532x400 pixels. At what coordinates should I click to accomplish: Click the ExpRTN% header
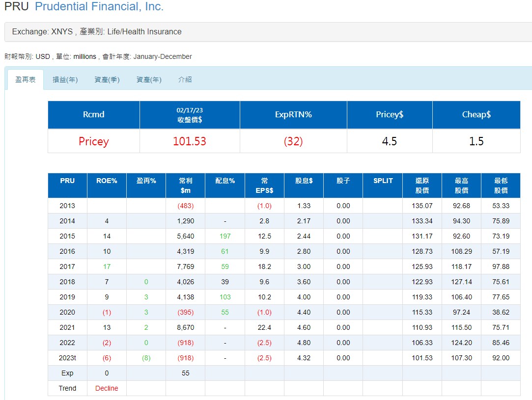click(293, 114)
